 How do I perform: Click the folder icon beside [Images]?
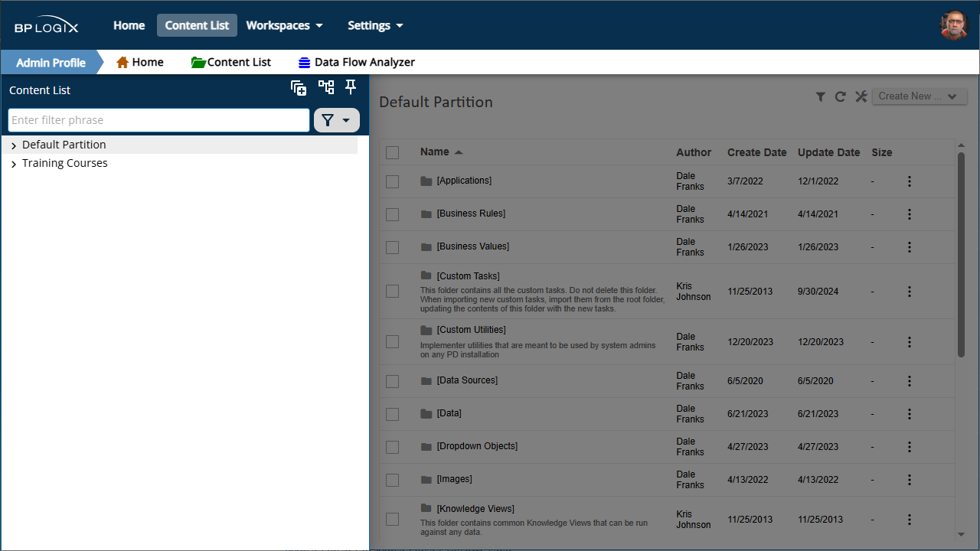click(426, 480)
